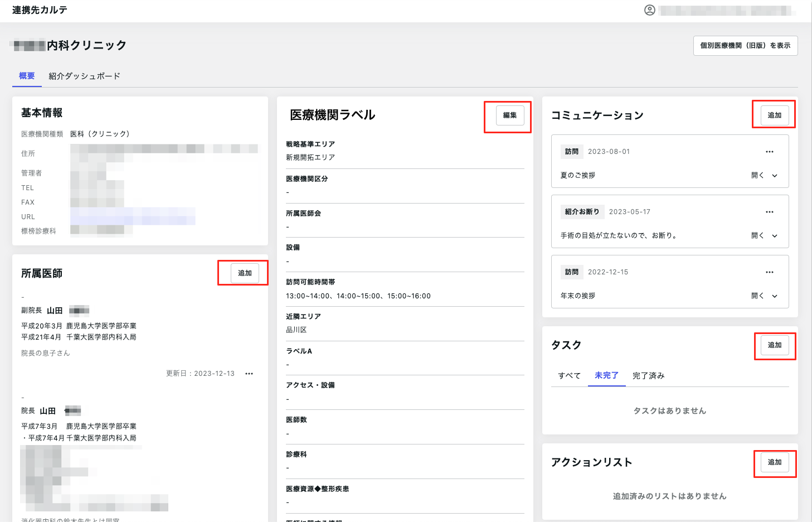Screen dimensions: 812x522
Task: Click the 医療機関区分 label
Action: 307,179
